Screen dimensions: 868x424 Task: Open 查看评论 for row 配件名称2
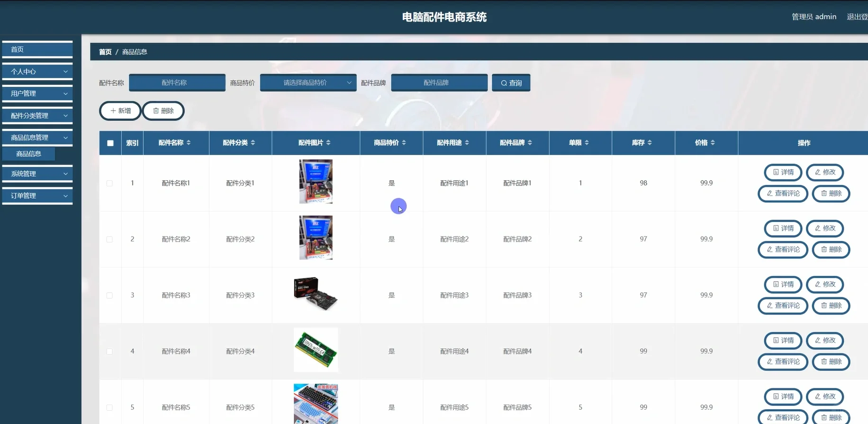(783, 249)
